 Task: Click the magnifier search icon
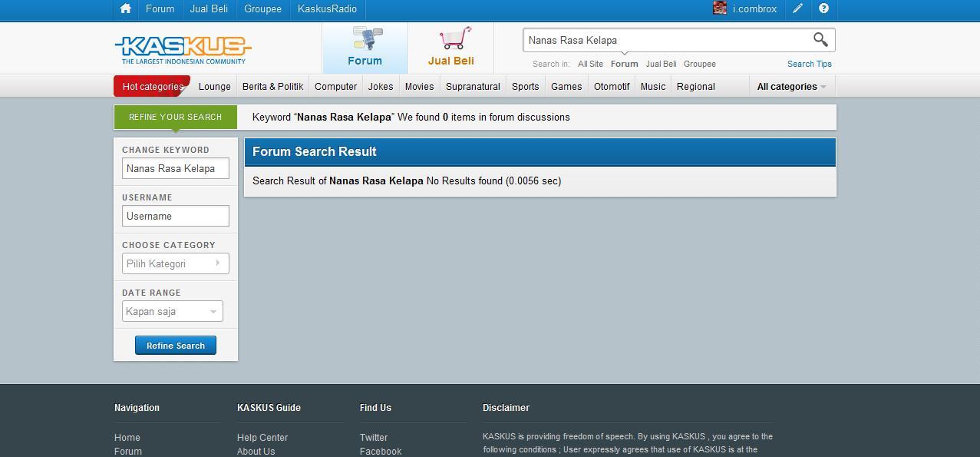(x=820, y=39)
